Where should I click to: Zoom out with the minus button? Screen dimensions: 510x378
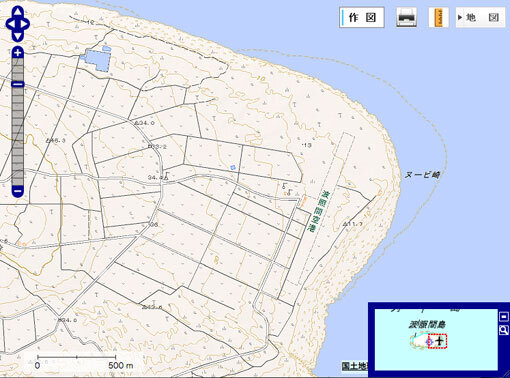click(18, 191)
